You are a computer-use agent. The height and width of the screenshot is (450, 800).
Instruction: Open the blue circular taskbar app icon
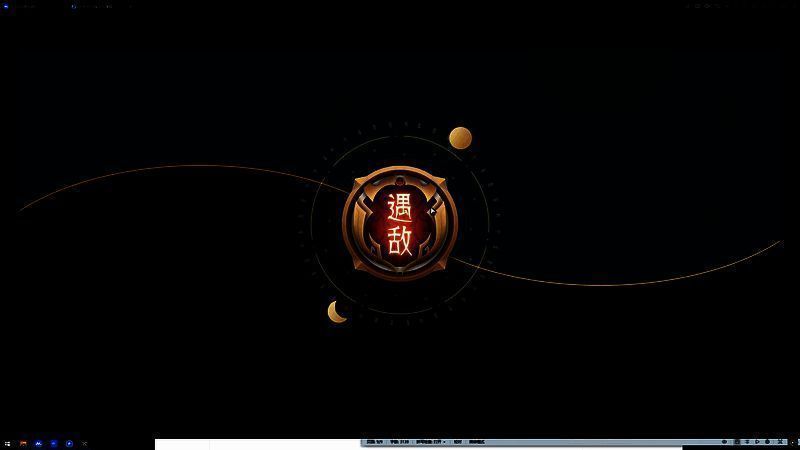coord(69,444)
